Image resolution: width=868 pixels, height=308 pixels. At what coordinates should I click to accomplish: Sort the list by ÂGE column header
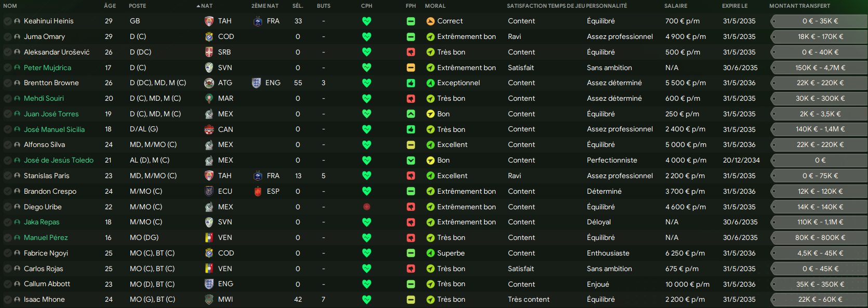point(110,6)
